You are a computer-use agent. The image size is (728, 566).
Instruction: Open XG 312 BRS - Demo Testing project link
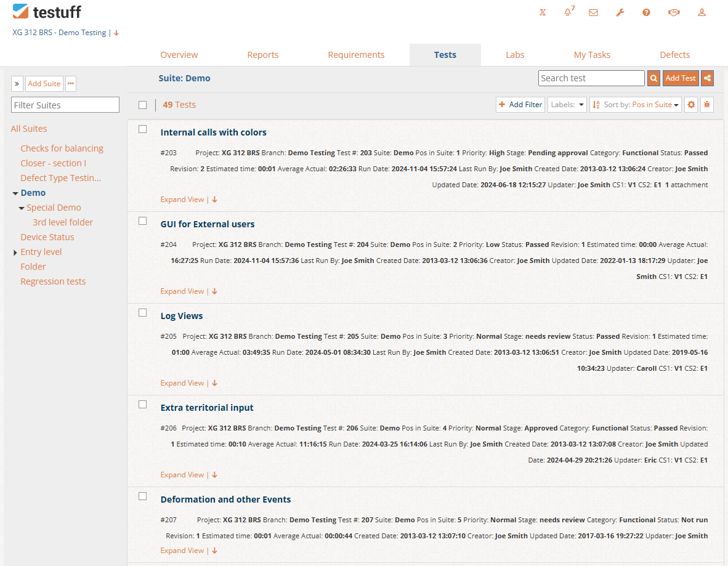(59, 33)
